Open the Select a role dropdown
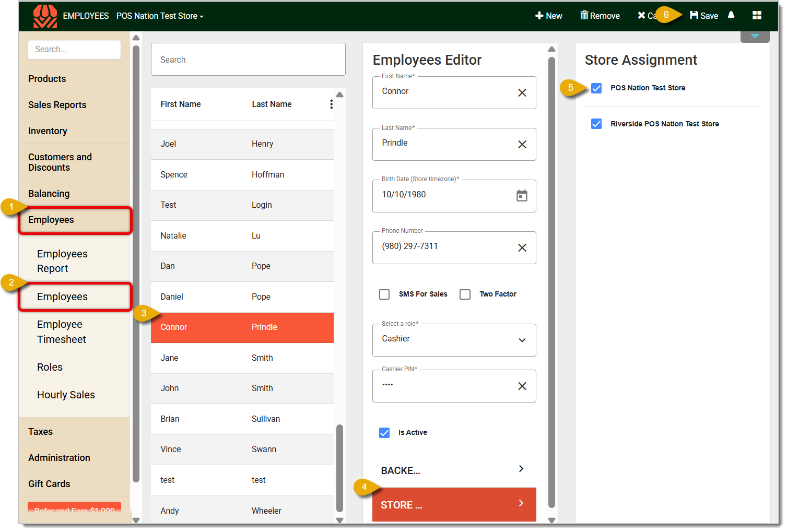 pyautogui.click(x=454, y=340)
